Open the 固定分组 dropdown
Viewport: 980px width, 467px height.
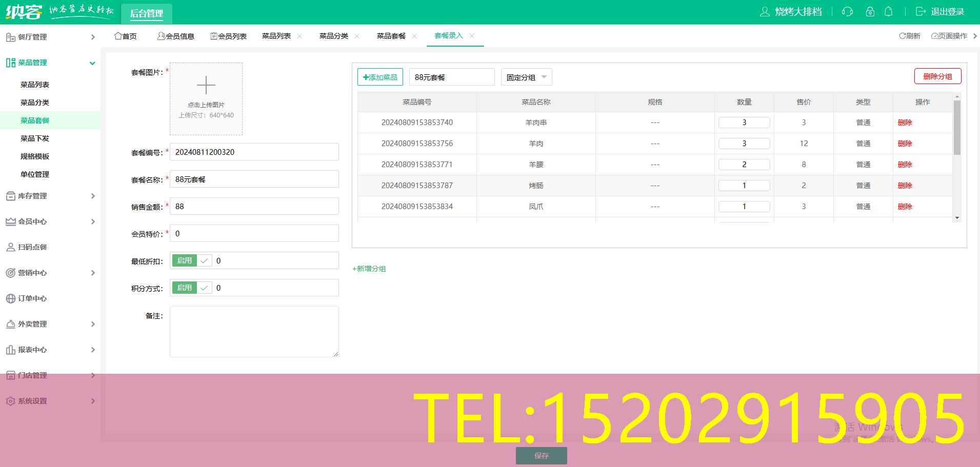tap(526, 77)
